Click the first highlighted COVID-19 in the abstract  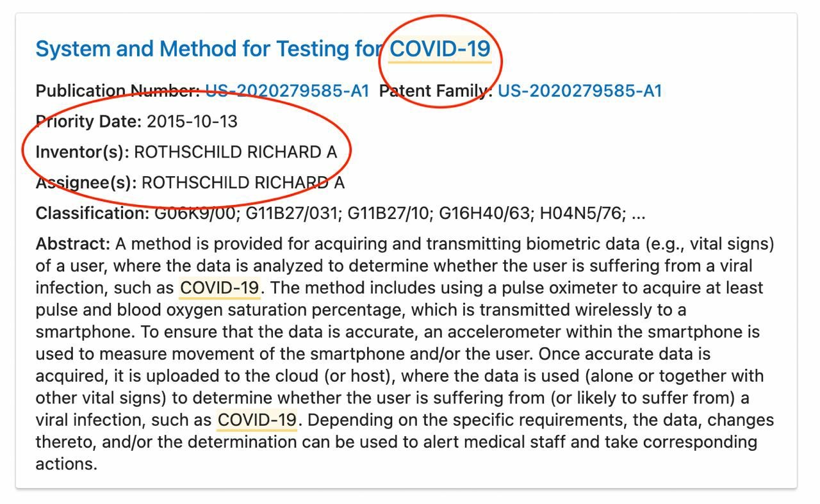click(x=219, y=288)
